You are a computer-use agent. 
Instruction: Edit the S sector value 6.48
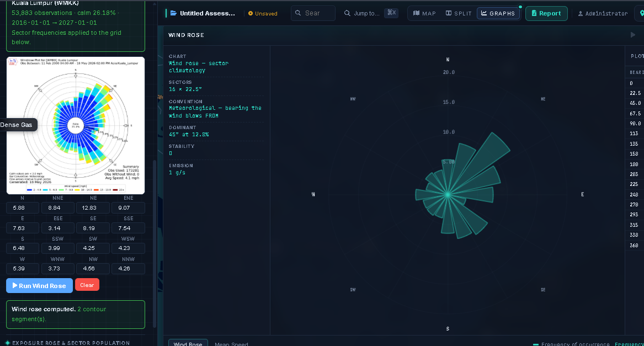click(x=23, y=248)
